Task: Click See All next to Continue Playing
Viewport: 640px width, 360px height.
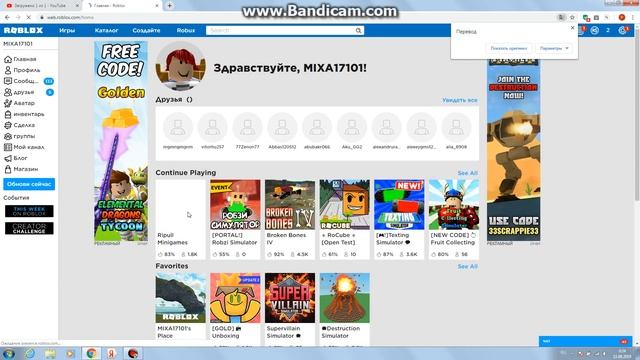Action: click(x=467, y=173)
